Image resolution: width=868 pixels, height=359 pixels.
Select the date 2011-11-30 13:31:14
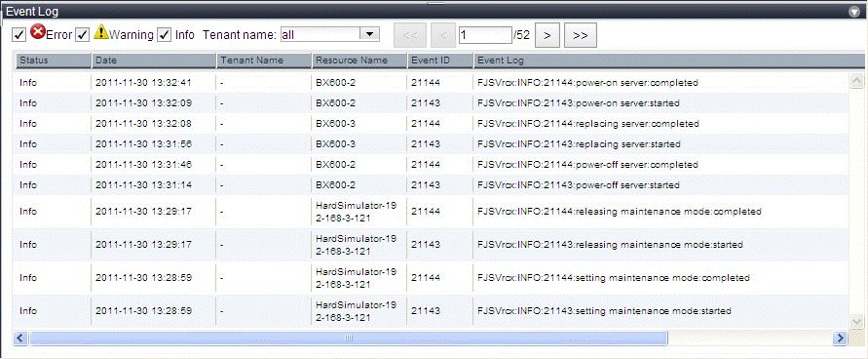point(143,185)
